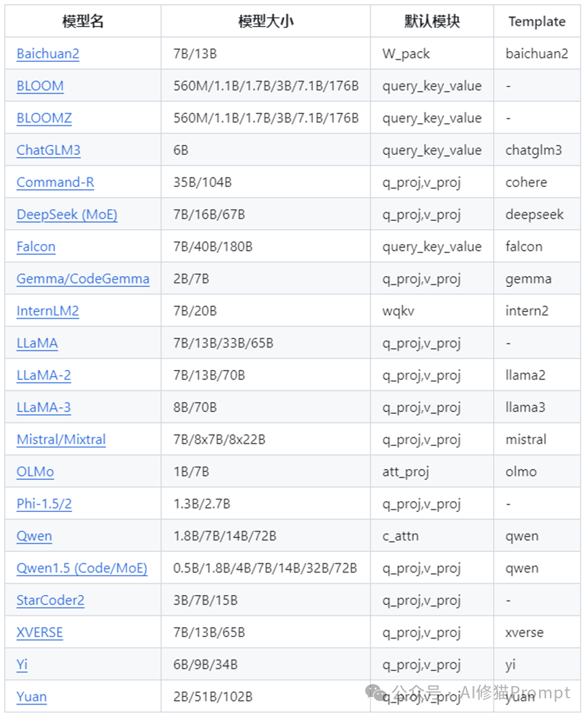Follow the ChatGLM3 hyperlink

coord(48,150)
